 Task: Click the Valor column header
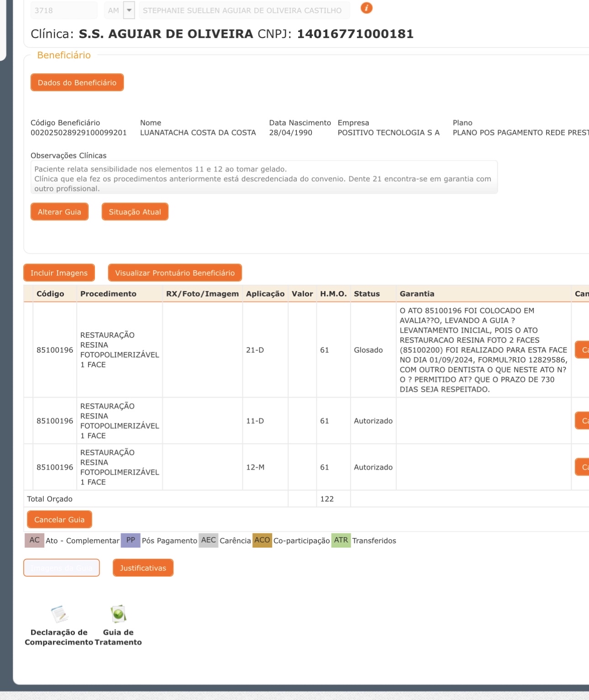(x=302, y=294)
